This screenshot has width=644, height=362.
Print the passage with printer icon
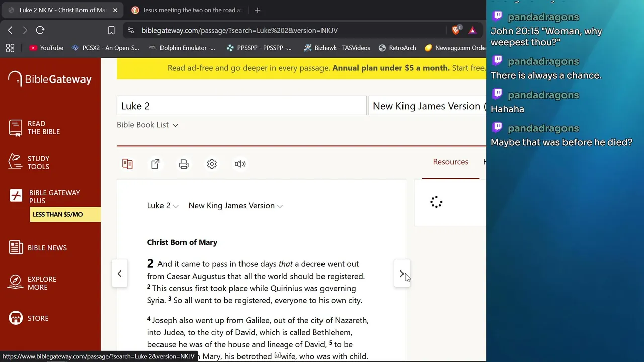point(184,164)
